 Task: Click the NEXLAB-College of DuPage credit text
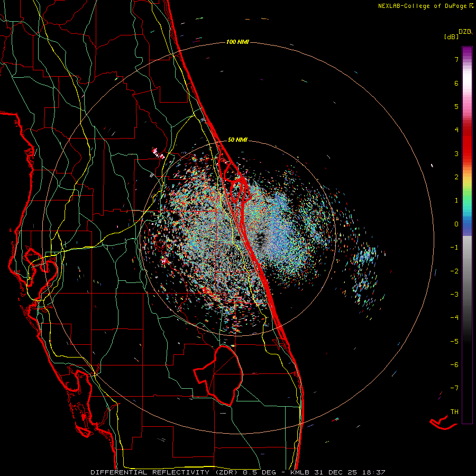click(x=423, y=6)
